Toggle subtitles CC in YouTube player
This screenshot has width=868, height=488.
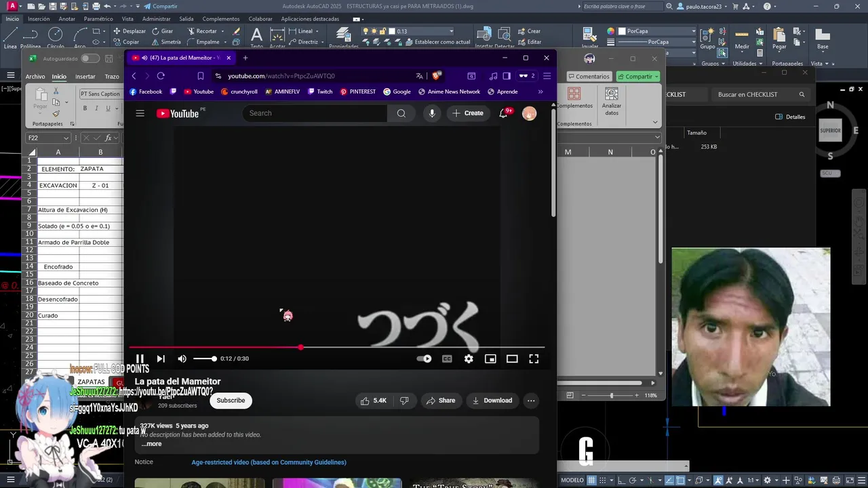(x=447, y=359)
